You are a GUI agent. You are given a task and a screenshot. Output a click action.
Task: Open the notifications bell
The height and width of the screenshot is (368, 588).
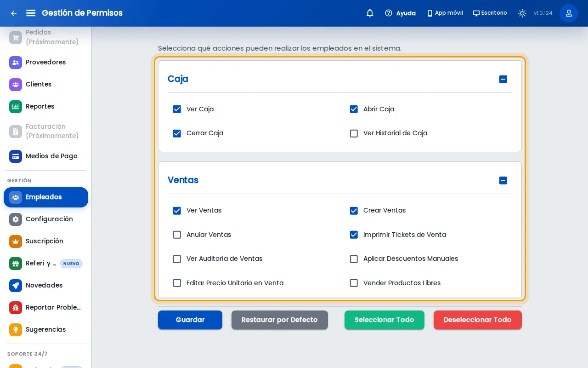(370, 13)
